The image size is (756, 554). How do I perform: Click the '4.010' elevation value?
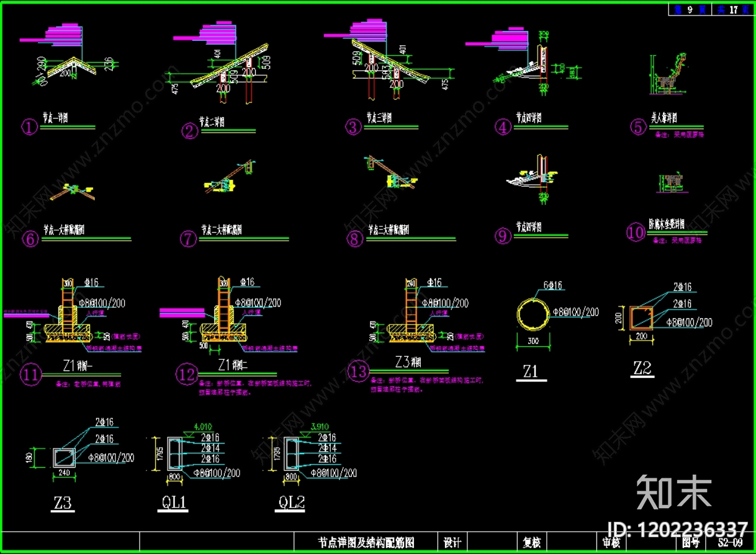(204, 426)
